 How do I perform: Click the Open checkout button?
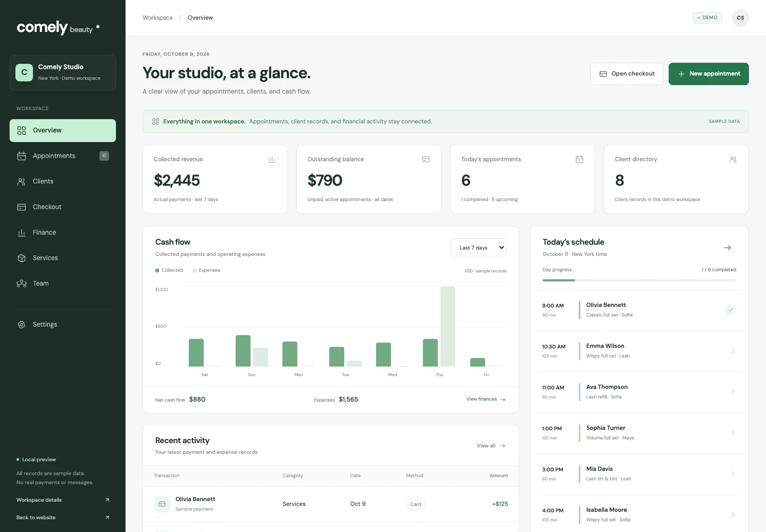[627, 74]
